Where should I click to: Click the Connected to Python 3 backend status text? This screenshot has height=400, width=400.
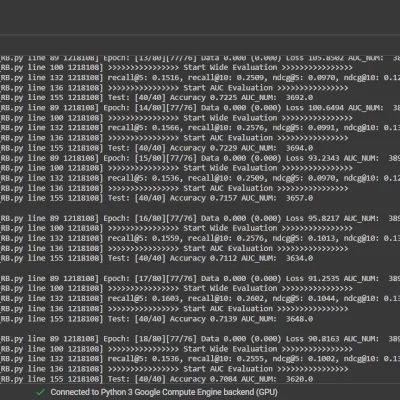(164, 392)
